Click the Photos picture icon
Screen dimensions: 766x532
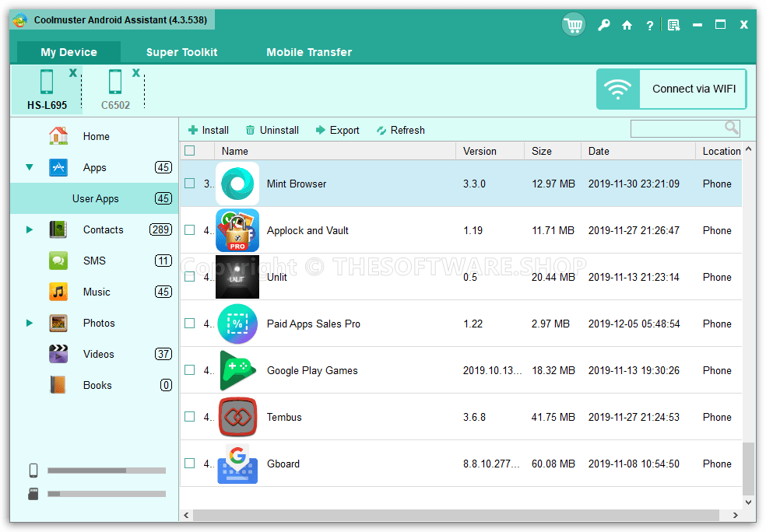click(x=58, y=323)
